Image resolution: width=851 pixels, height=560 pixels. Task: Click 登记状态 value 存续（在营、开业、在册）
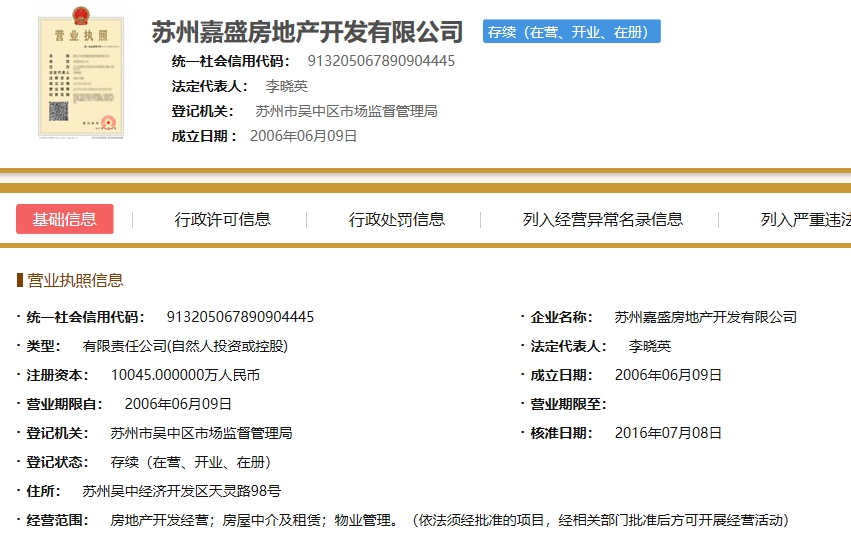(x=190, y=462)
